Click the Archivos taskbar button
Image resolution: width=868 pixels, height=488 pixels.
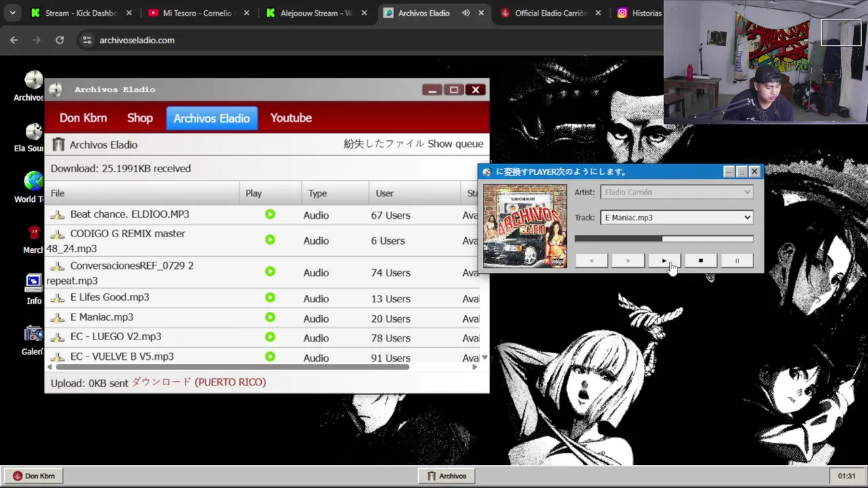[x=446, y=476]
